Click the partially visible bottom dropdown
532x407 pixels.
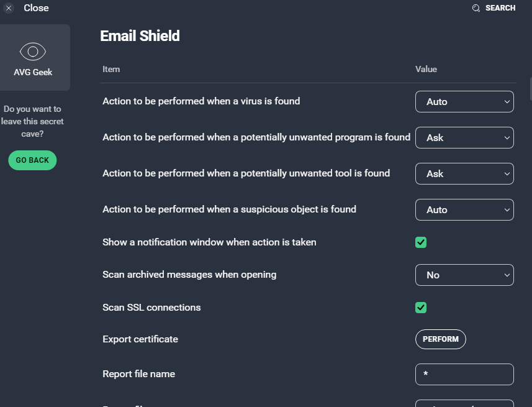(x=464, y=403)
